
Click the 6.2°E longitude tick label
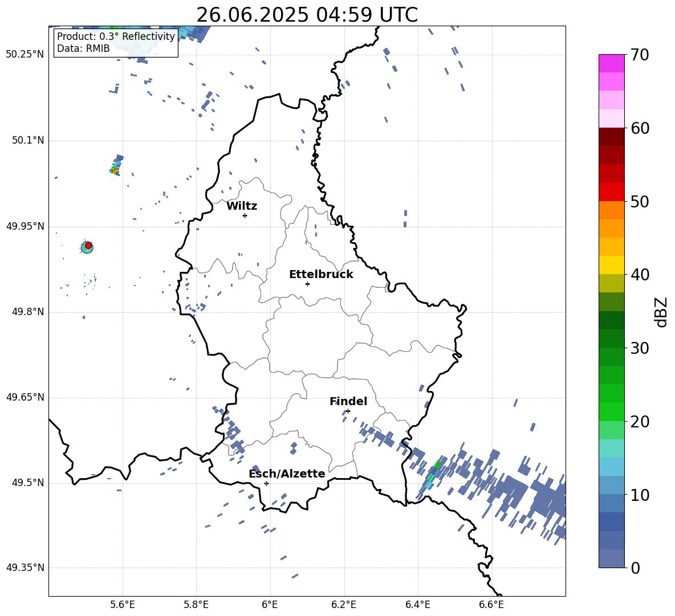pos(344,605)
